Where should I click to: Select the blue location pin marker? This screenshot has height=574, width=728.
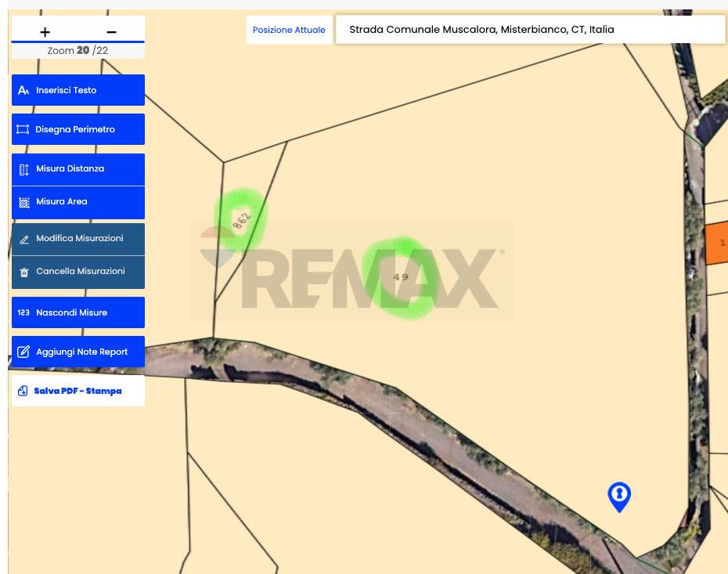coord(619,495)
